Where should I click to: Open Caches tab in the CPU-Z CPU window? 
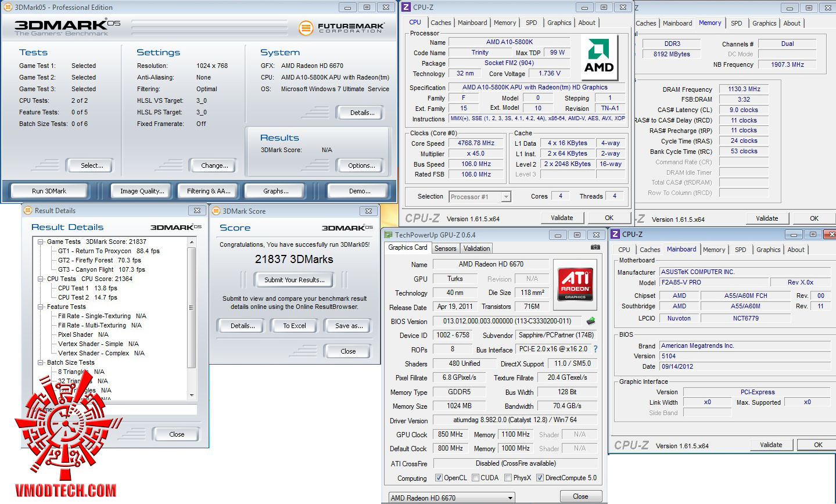point(441,23)
